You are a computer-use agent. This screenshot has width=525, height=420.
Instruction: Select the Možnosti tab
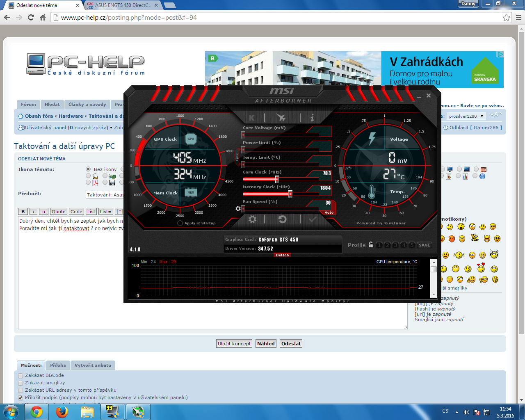(x=31, y=365)
